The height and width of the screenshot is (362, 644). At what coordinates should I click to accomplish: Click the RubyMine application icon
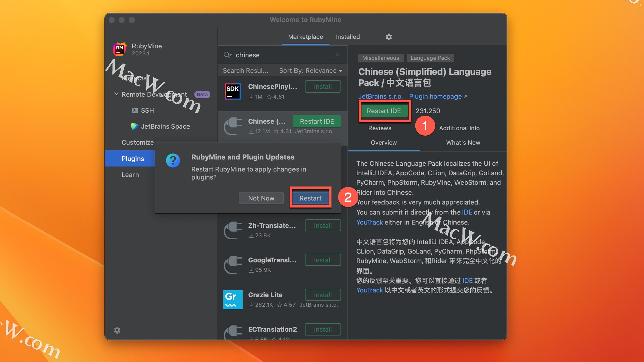(119, 49)
